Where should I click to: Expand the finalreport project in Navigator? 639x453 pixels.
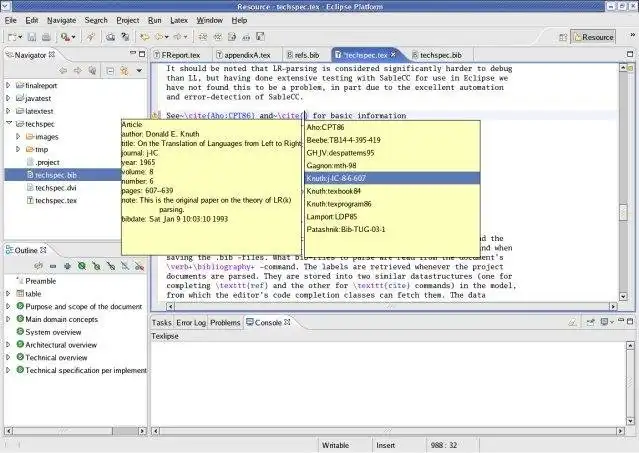8,85
